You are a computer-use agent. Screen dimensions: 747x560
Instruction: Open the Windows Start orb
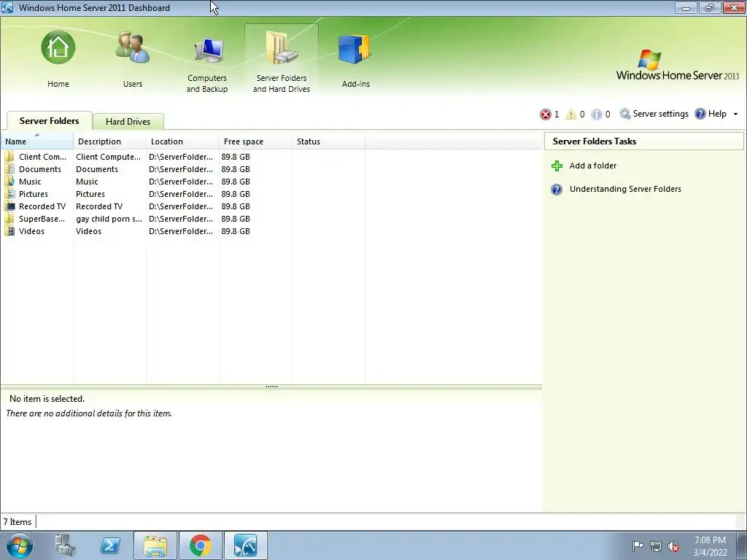(20, 545)
